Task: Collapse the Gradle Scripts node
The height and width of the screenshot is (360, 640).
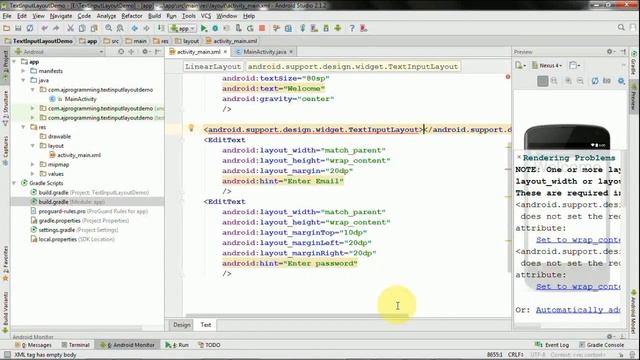Action: point(15,183)
